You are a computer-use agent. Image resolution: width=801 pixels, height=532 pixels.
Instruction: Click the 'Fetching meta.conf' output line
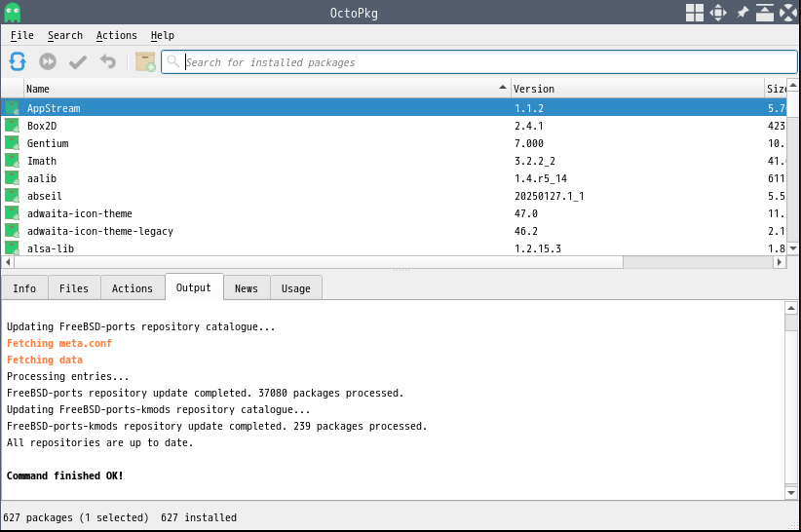(x=59, y=343)
